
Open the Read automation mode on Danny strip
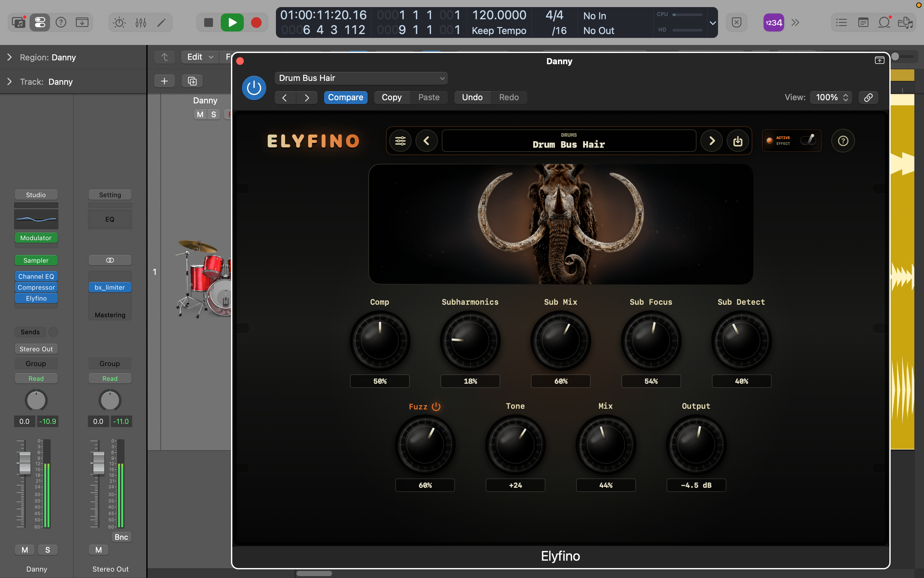click(x=36, y=379)
